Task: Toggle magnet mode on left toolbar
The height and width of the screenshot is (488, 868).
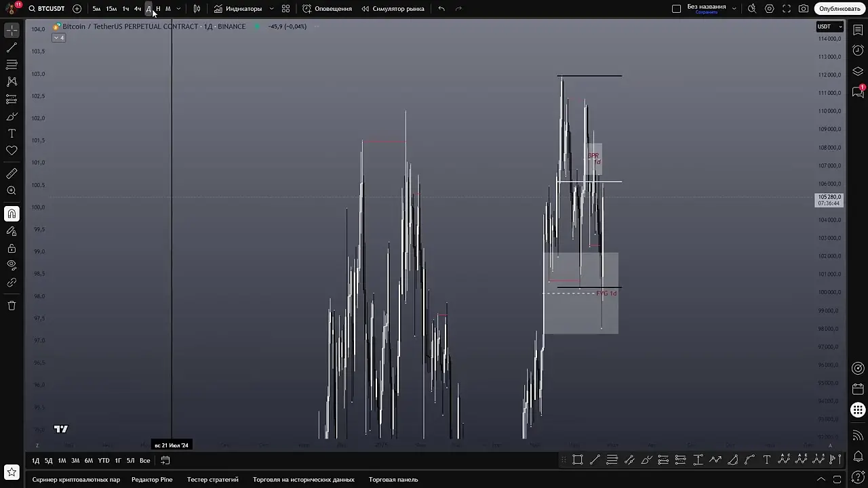Action: tap(12, 214)
